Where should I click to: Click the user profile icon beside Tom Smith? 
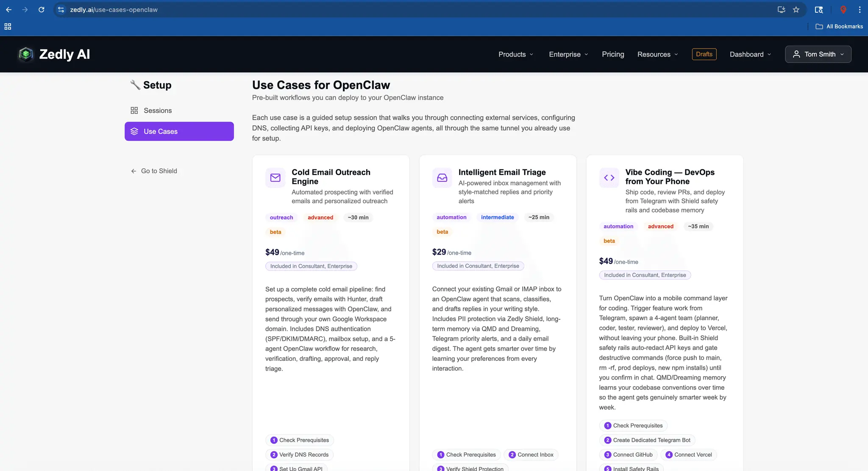[x=796, y=54]
